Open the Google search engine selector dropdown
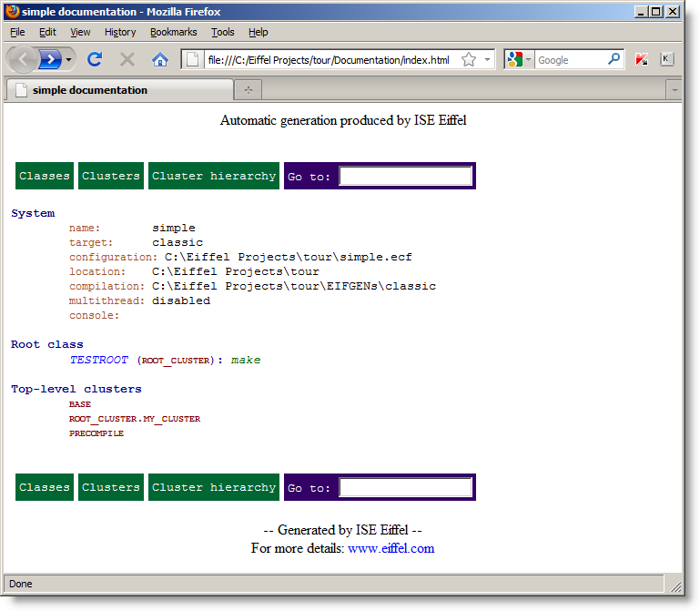 [x=528, y=59]
